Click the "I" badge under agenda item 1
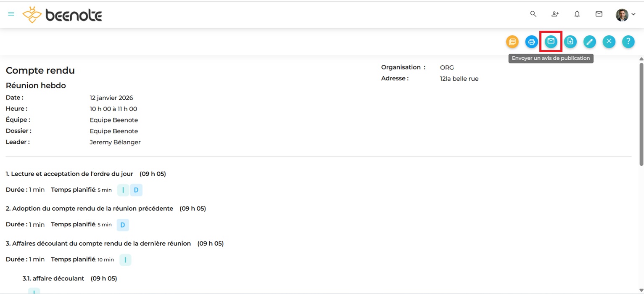The width and height of the screenshot is (644, 294). (x=123, y=190)
